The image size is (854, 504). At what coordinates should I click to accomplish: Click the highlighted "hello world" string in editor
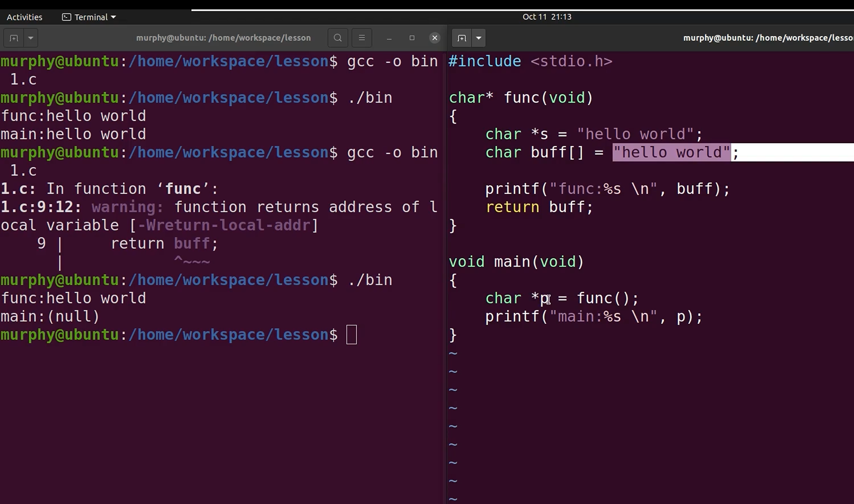[671, 152]
